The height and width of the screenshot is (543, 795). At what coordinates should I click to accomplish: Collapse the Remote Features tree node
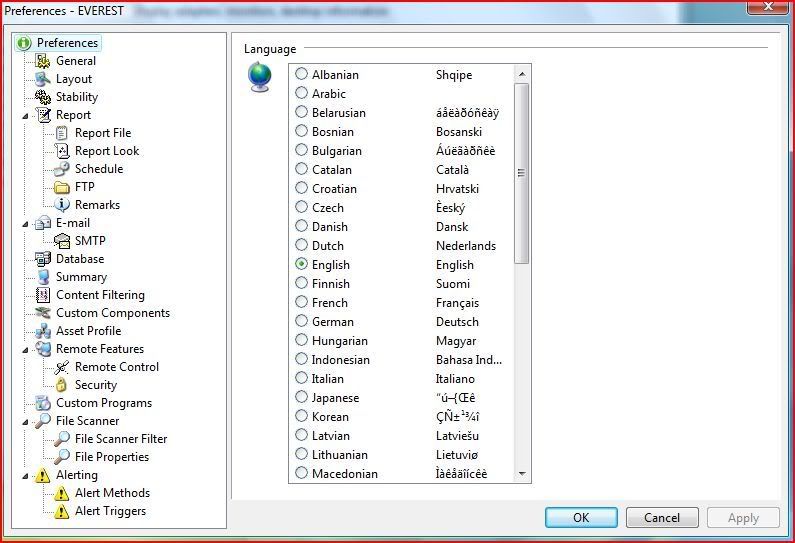(25, 350)
